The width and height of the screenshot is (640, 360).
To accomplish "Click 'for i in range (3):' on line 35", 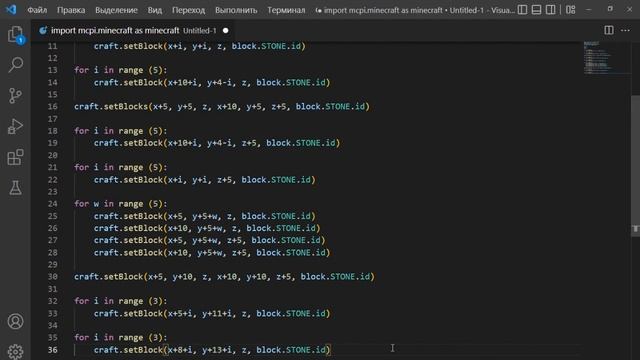I will pyautogui.click(x=121, y=338).
